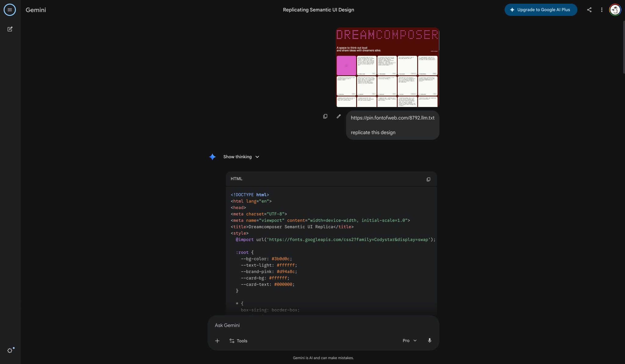The width and height of the screenshot is (625, 364).
Task: Start voice input with the microphone icon
Action: [x=429, y=341]
